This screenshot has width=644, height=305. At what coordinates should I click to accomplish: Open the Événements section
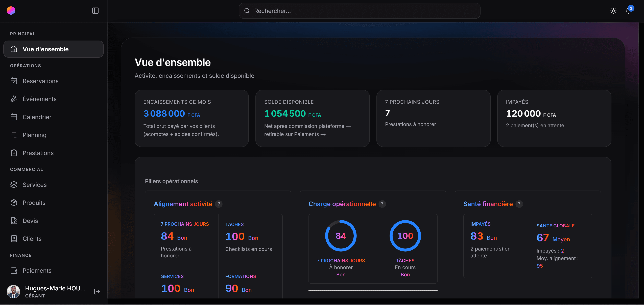click(54, 99)
